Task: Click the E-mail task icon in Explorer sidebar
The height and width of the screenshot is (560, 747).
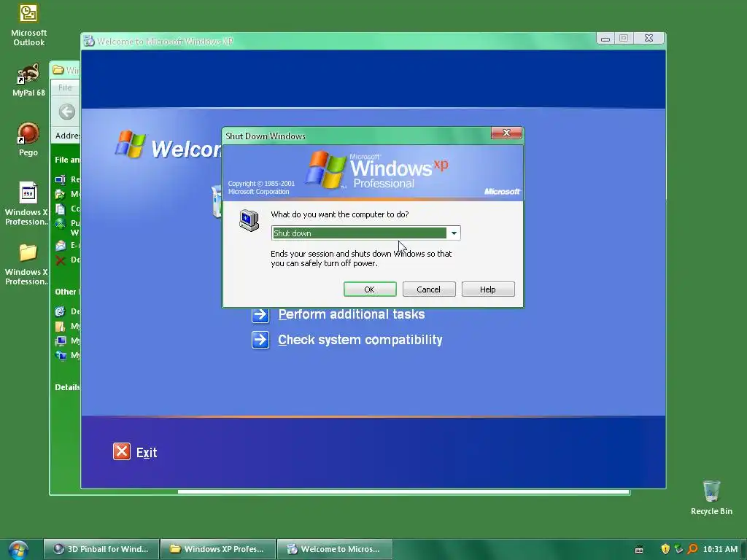Action: (x=60, y=245)
